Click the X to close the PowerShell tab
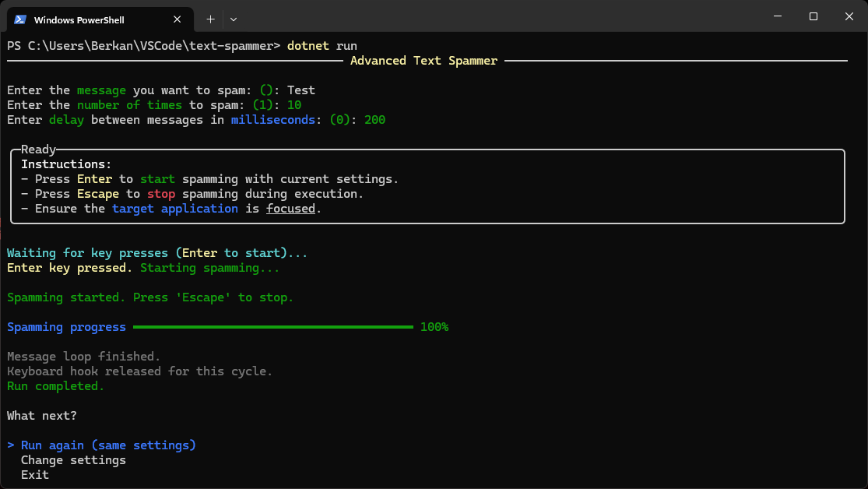This screenshot has height=489, width=868. pyautogui.click(x=177, y=19)
